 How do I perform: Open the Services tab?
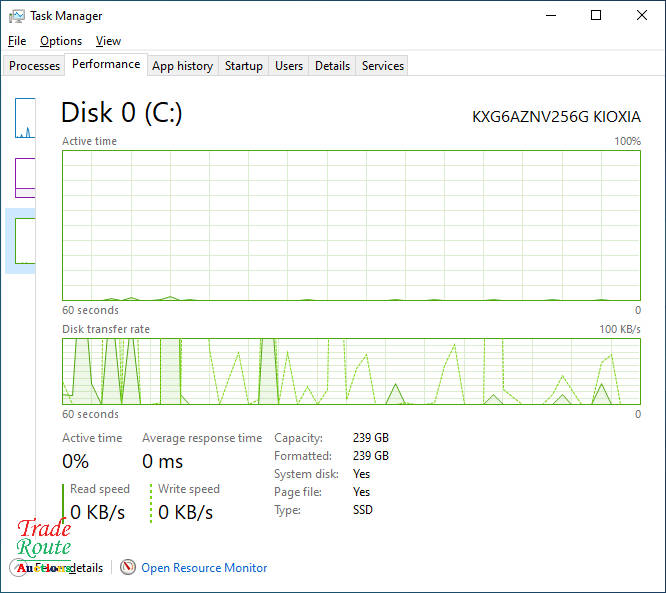(383, 66)
